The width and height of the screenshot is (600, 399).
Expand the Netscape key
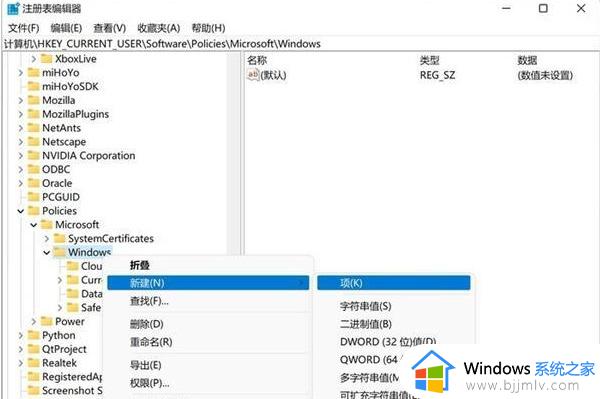point(21,142)
